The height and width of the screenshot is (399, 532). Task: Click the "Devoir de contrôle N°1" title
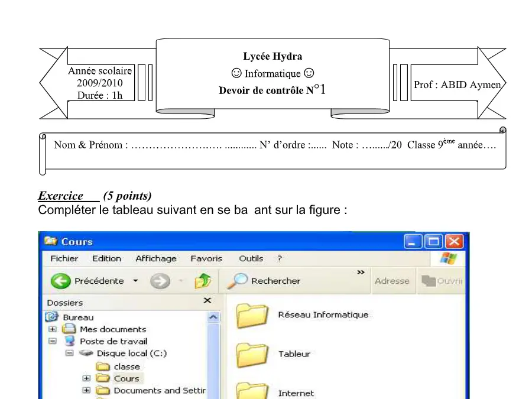point(272,90)
